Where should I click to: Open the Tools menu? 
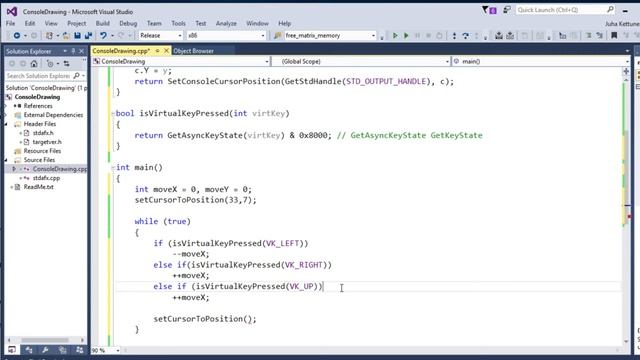pos(178,24)
